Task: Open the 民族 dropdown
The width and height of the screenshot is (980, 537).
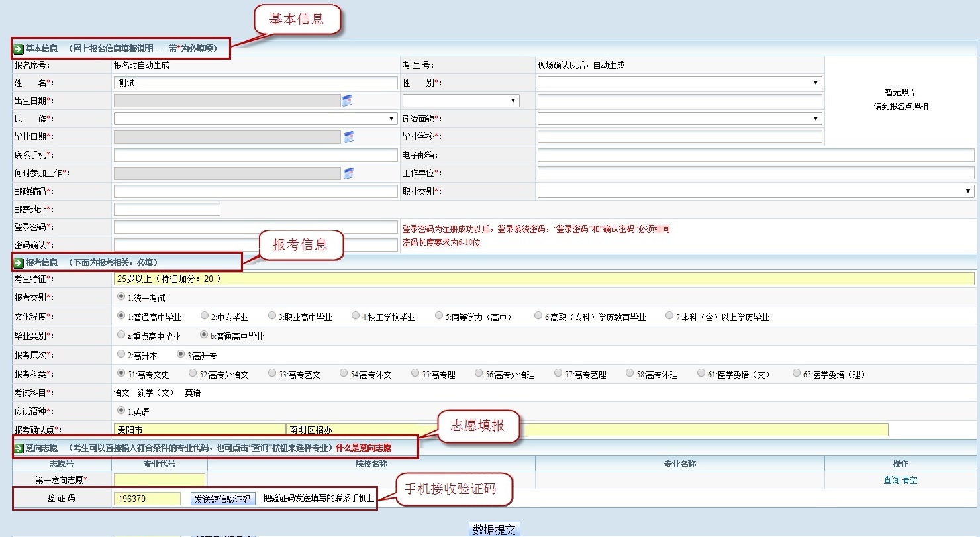Action: (390, 118)
